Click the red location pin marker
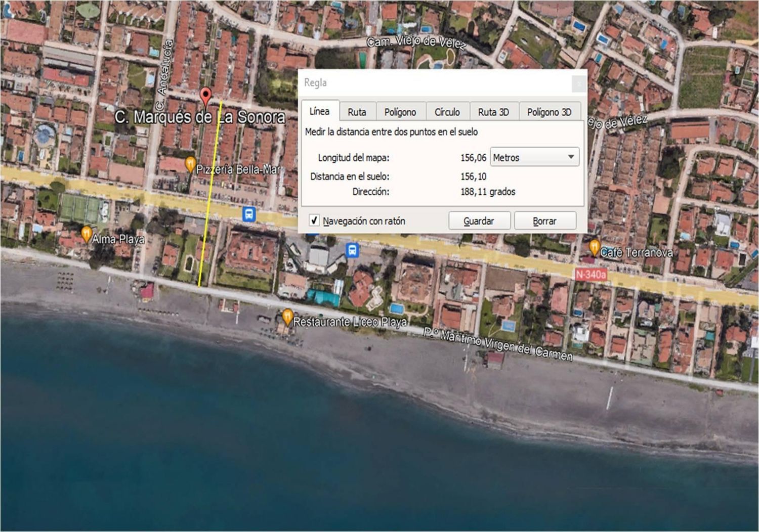The width and height of the screenshot is (759, 532). (x=205, y=96)
